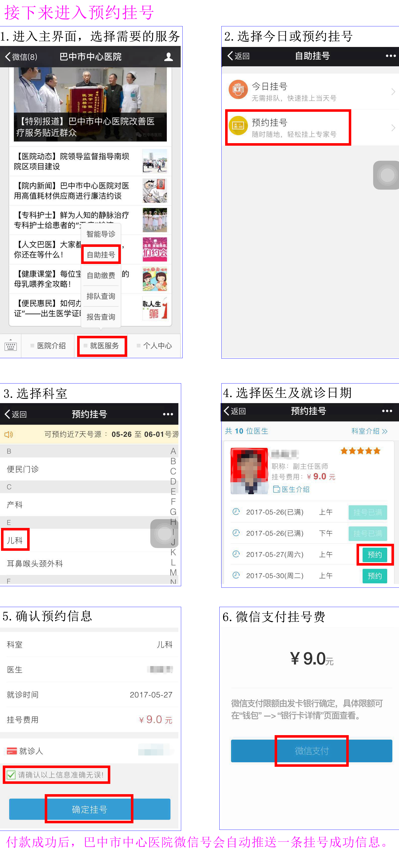Tap the doctor's photo
The image size is (399, 868).
(249, 471)
